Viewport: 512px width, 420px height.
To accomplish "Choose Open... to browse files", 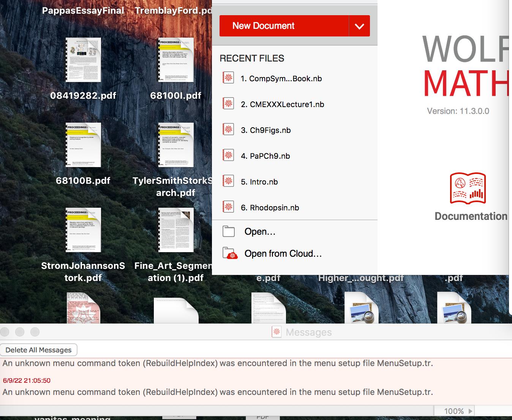I will 260,232.
